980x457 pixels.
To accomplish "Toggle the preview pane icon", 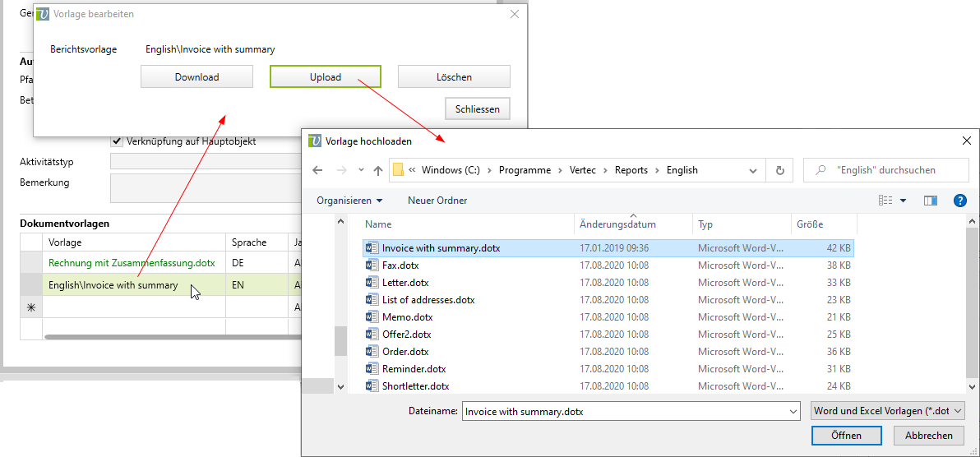I will tap(931, 201).
